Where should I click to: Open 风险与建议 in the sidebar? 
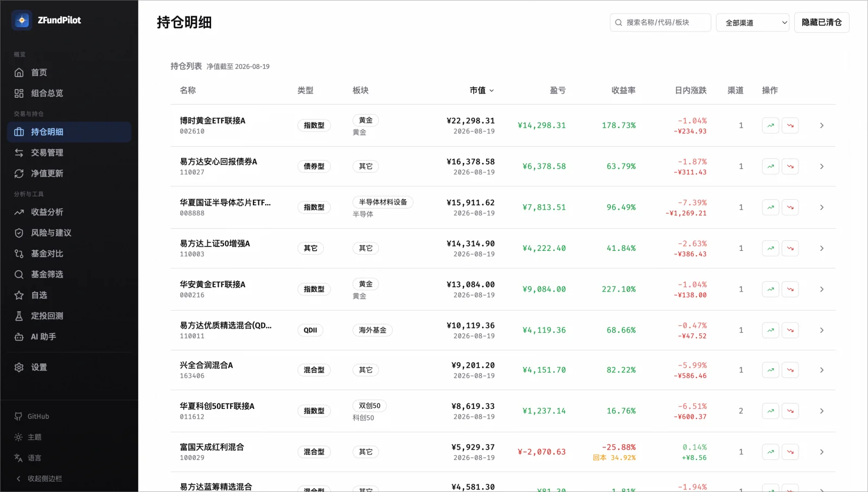coord(69,232)
